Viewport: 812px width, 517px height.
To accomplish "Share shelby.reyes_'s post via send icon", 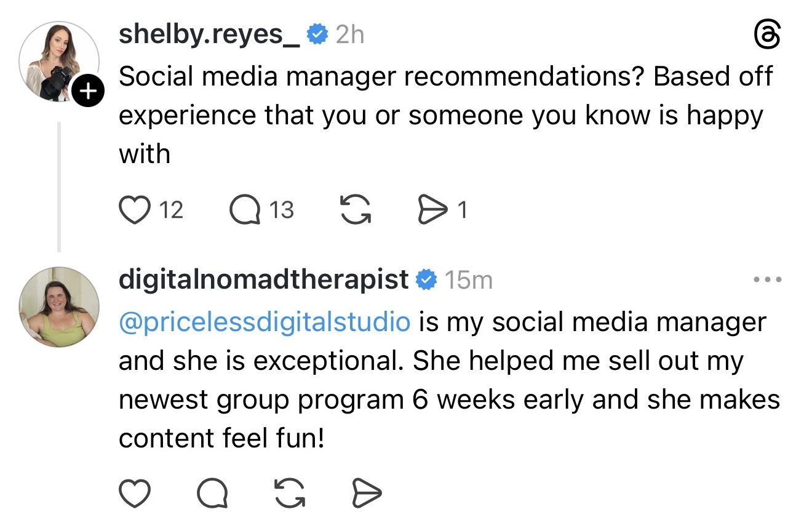I will (432, 210).
